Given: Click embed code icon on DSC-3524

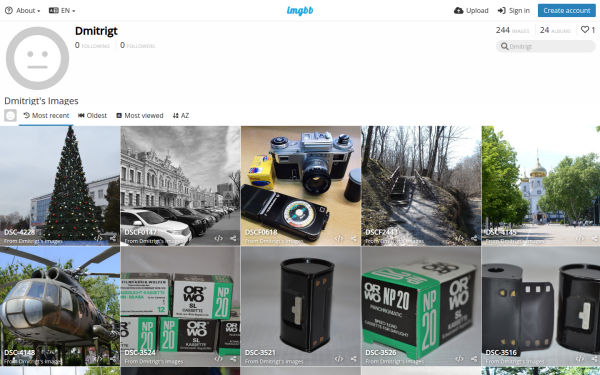Looking at the screenshot, I should (x=218, y=359).
